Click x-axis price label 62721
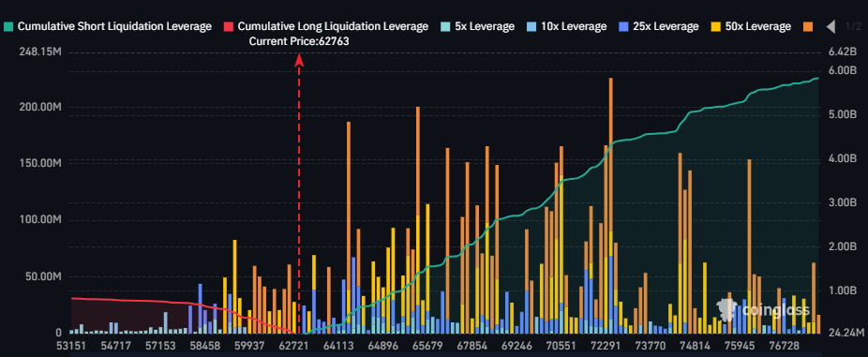The image size is (868, 357). click(x=295, y=347)
